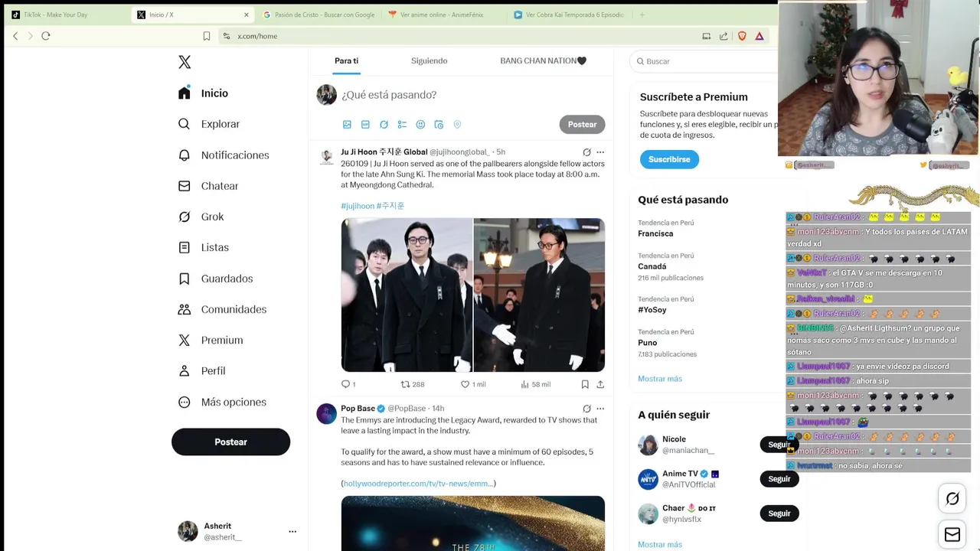The width and height of the screenshot is (980, 551).
Task: Switch to Pasión de Cristo Google tab
Action: click(x=318, y=15)
